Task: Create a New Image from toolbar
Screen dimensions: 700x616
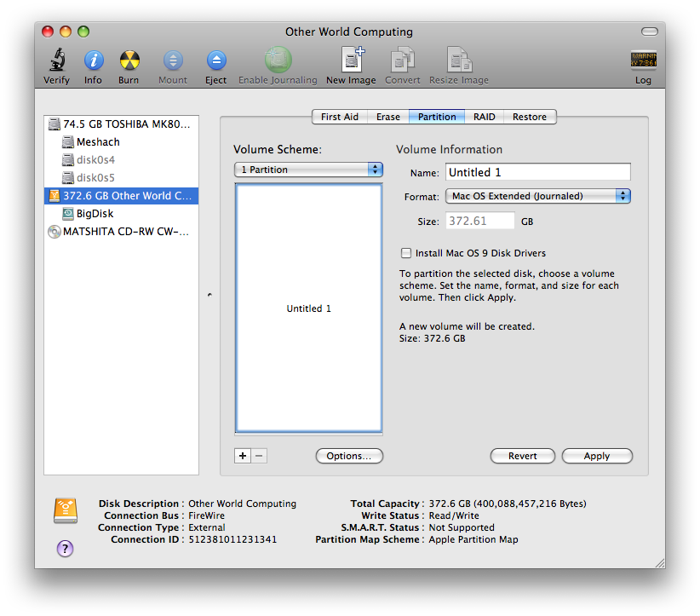Action: tap(352, 60)
